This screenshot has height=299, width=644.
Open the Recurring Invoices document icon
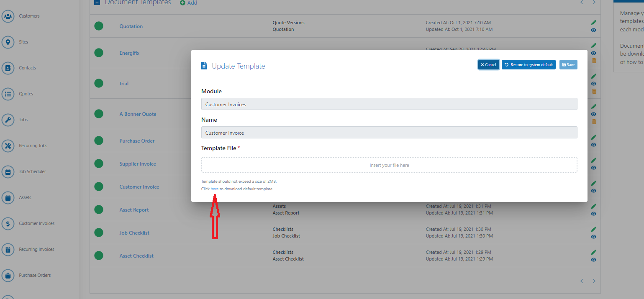8,250
